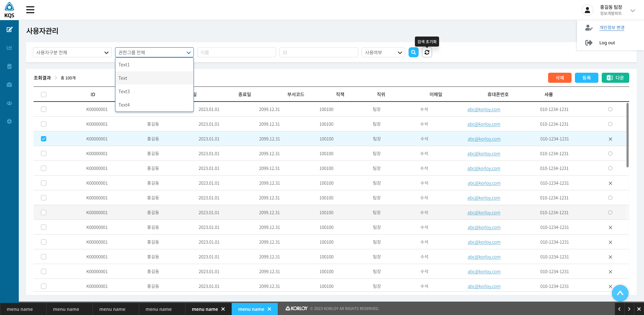This screenshot has width=644, height=315.
Task: Reset search with the refresh icon
Action: click(x=427, y=52)
